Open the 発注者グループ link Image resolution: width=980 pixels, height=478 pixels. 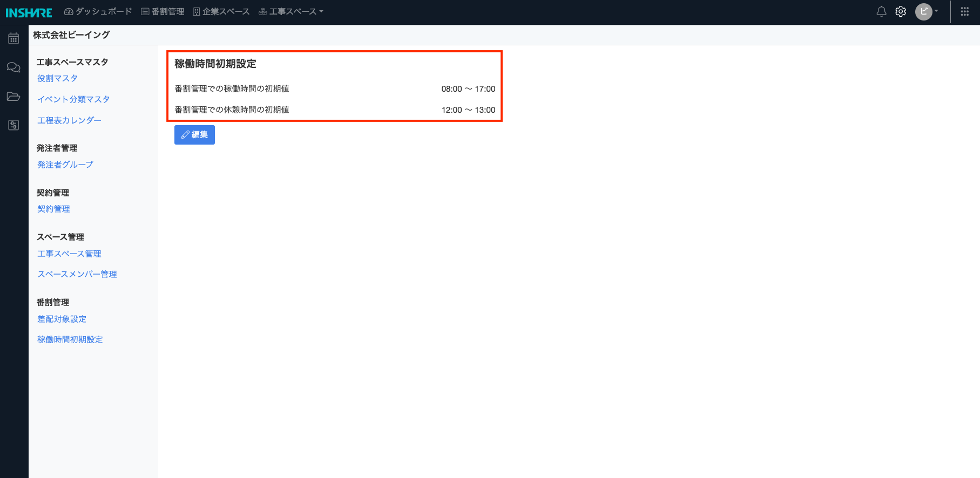[65, 165]
